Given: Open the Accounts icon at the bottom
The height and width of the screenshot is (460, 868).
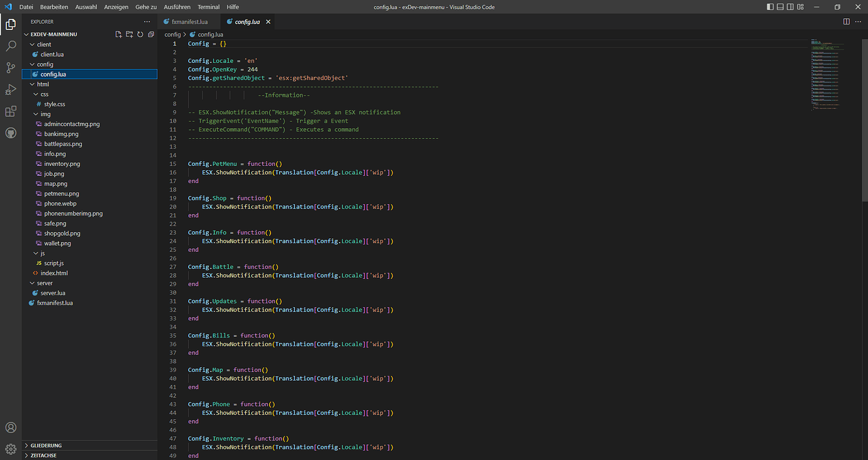Looking at the screenshot, I should (10, 427).
